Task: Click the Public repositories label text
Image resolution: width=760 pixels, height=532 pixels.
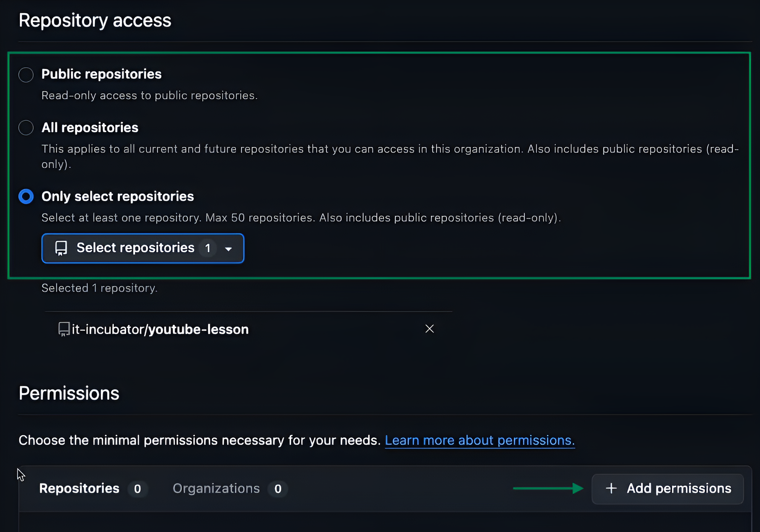Action: click(101, 74)
